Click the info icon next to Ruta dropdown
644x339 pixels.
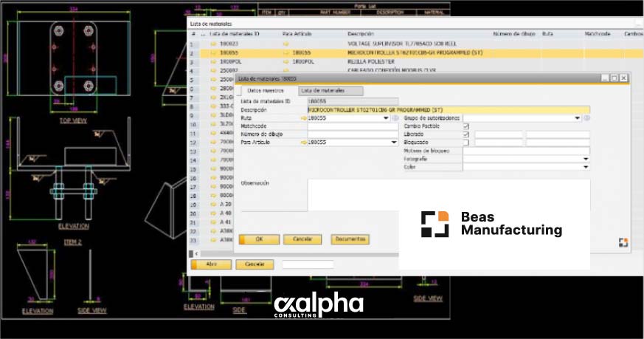395,118
